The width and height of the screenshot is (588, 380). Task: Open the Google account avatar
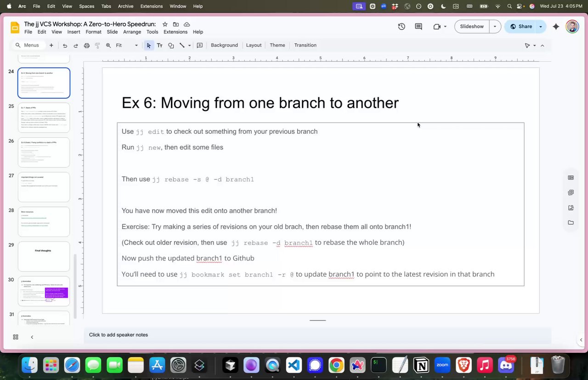pos(572,27)
